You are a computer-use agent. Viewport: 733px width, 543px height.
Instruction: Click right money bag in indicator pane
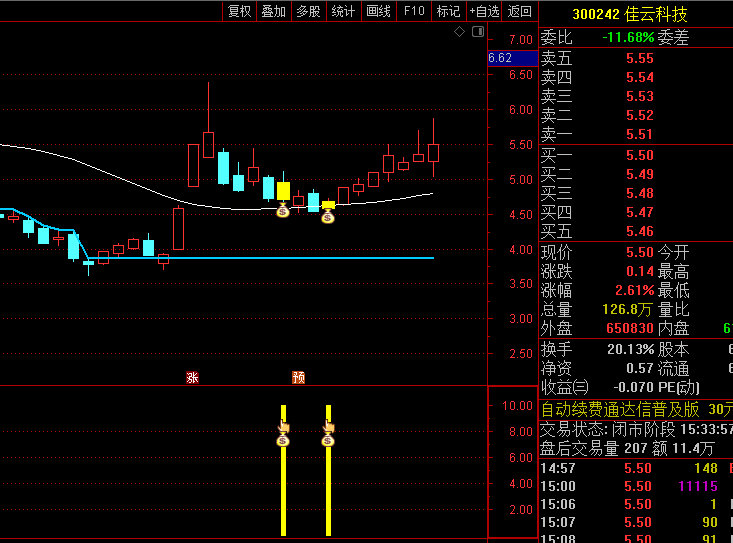pyautogui.click(x=328, y=440)
